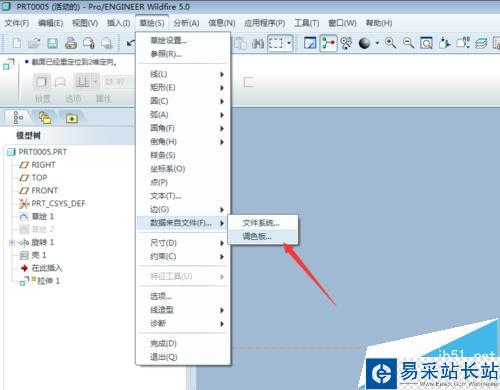This screenshot has width=500, height=390.
Task: Click the depth value input field
Action: click(118, 82)
